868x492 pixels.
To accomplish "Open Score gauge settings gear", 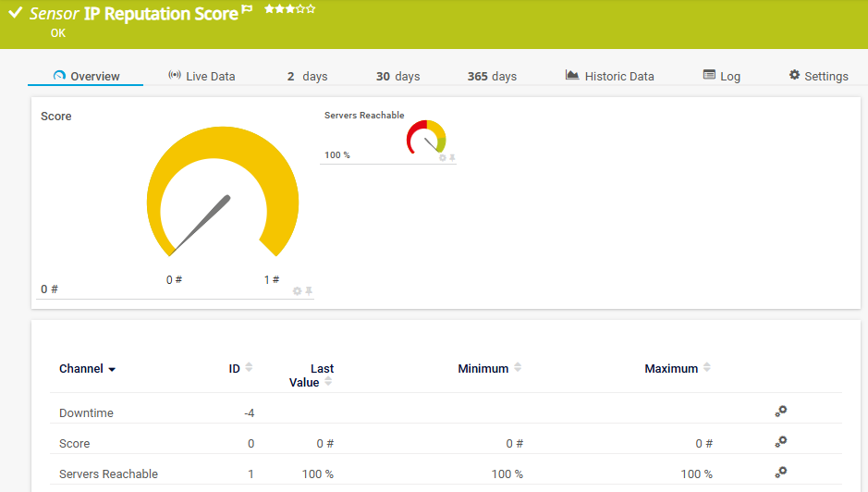I will (x=298, y=291).
